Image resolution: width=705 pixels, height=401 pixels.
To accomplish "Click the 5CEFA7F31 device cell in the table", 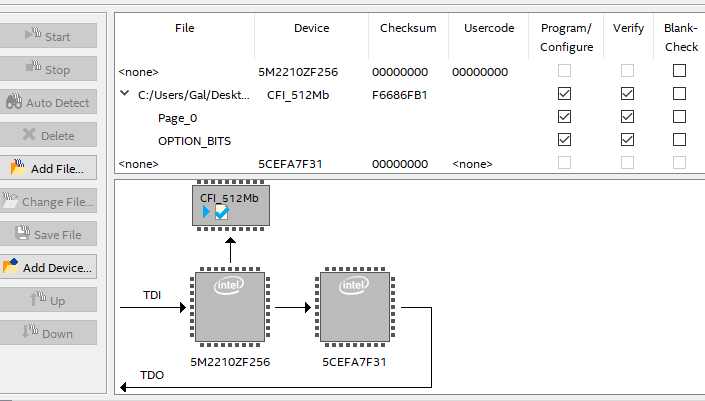I will click(x=290, y=164).
